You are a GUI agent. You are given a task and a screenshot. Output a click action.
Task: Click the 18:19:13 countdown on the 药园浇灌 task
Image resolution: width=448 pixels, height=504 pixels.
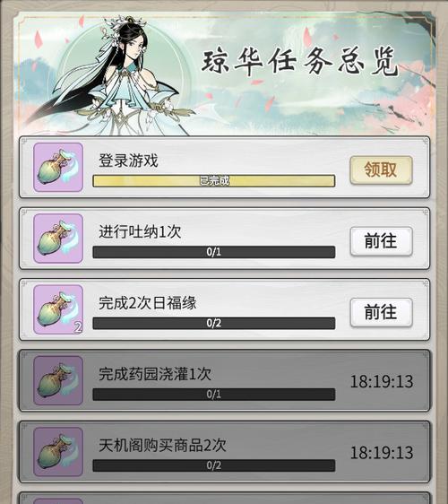pos(382,381)
